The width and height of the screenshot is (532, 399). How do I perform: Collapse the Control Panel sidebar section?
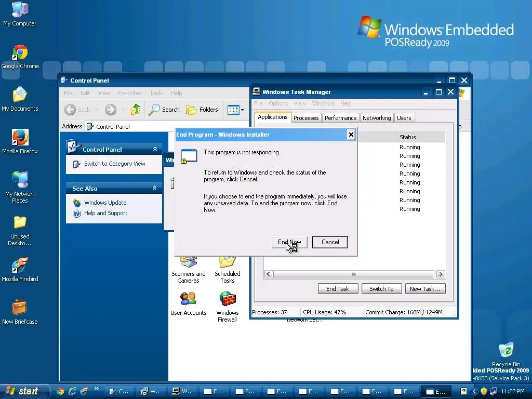point(155,149)
